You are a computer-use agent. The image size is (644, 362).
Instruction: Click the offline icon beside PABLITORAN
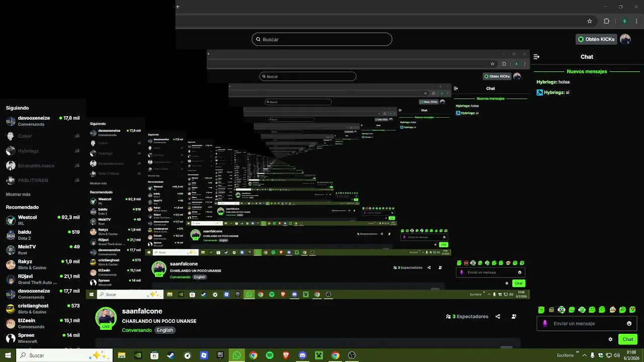pos(77,180)
